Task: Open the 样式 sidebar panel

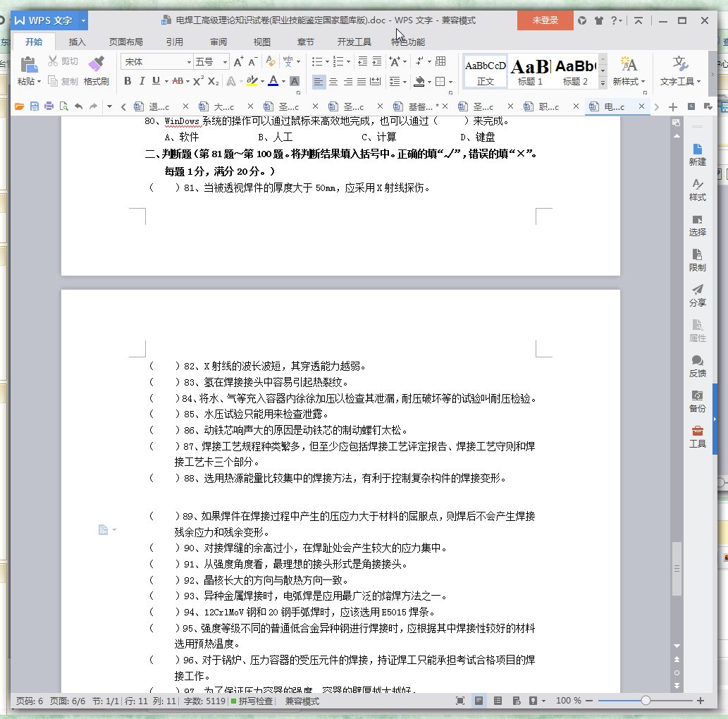Action: (698, 190)
